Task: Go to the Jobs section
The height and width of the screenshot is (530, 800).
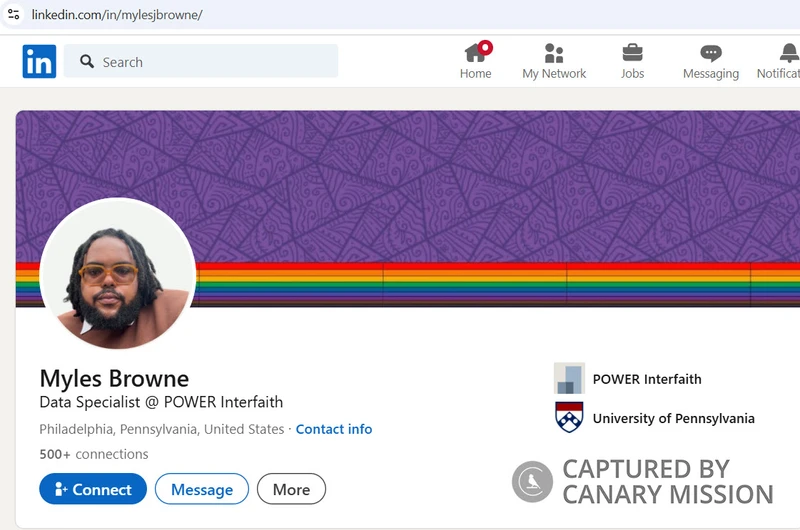Action: coord(633,61)
